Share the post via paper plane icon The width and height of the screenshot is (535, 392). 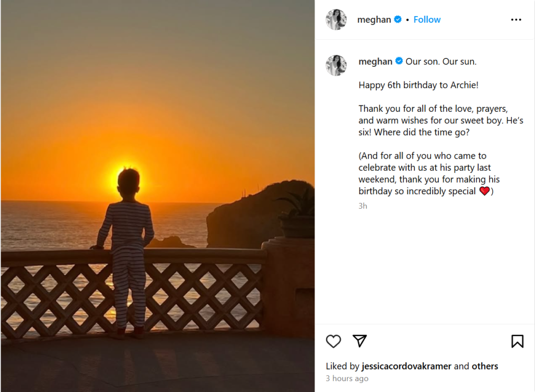pos(359,341)
